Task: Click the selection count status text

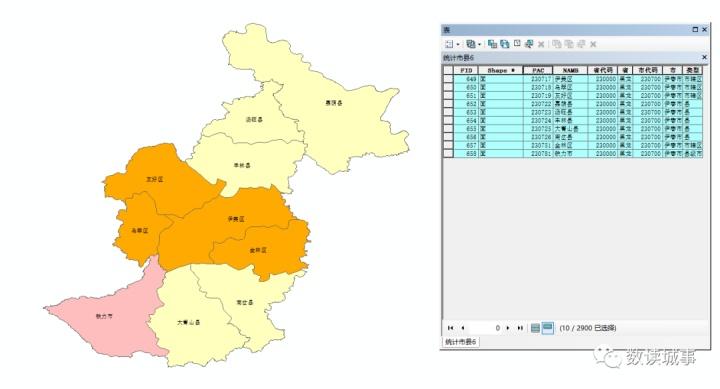Action: coord(588,328)
